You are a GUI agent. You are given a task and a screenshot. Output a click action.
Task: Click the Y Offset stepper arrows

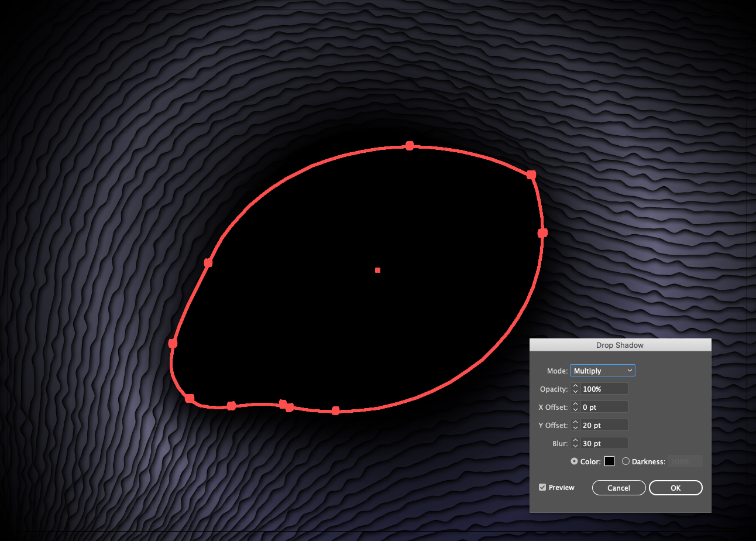point(576,425)
